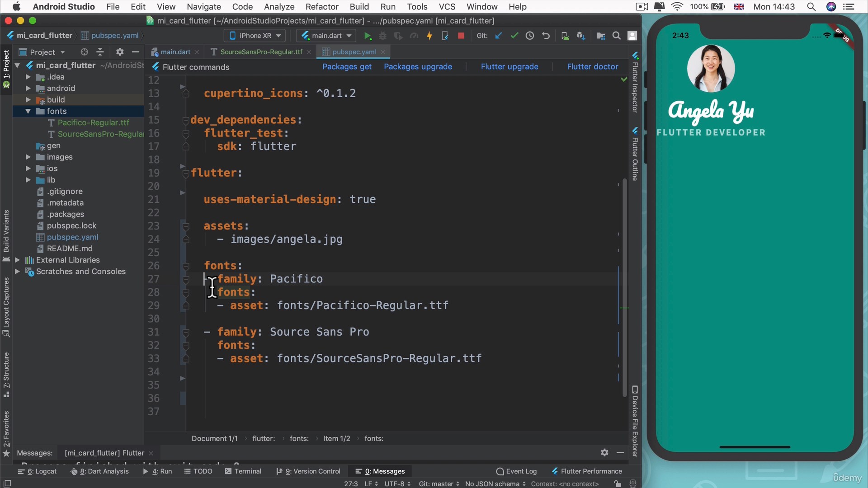
Task: Switch to main.dart editor tab
Action: 175,52
